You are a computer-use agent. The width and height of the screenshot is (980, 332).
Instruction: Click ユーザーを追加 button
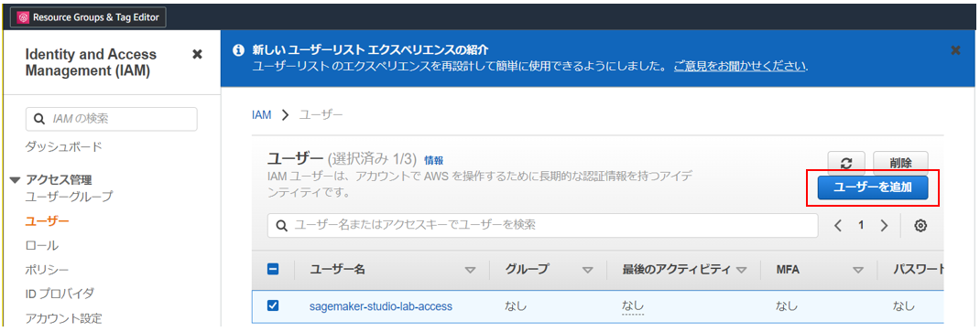point(873,187)
